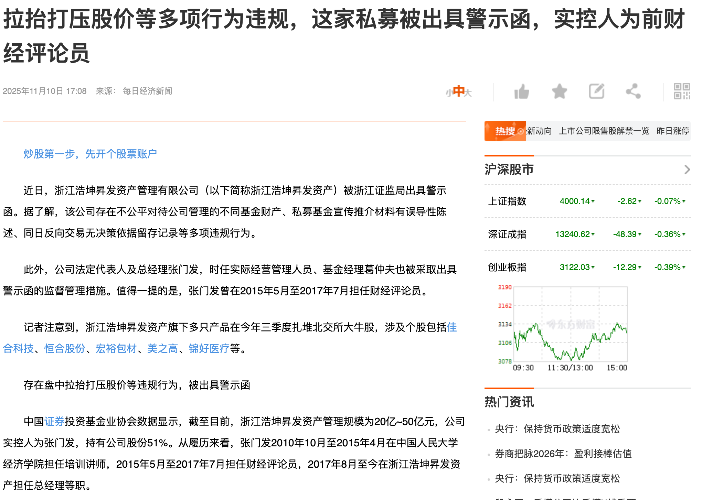Click the 证券 link in article
Viewport: 702px width, 500px height.
point(54,422)
